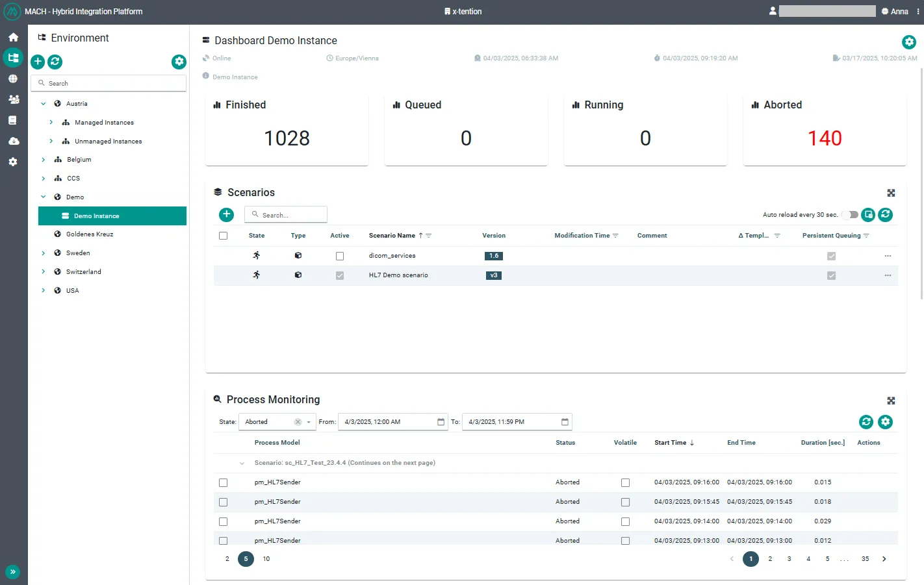Sort by Scenario Name column
This screenshot has width=924, height=585.
(392, 236)
